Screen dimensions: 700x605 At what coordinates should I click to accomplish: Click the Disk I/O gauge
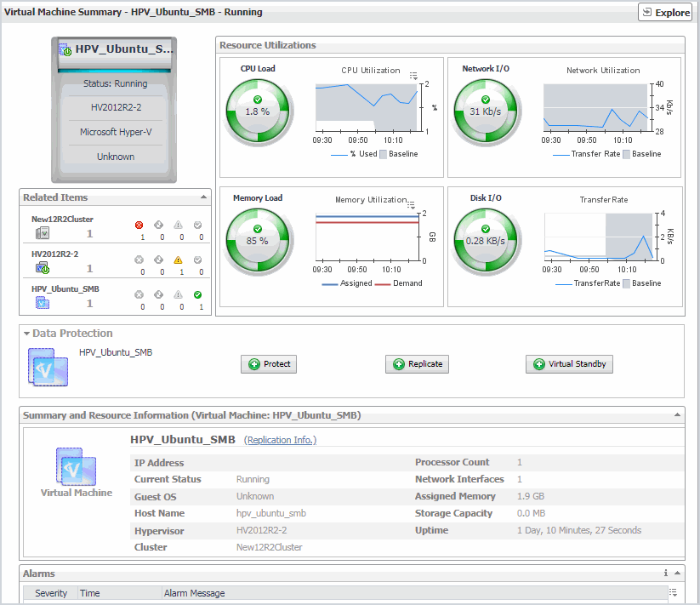486,241
